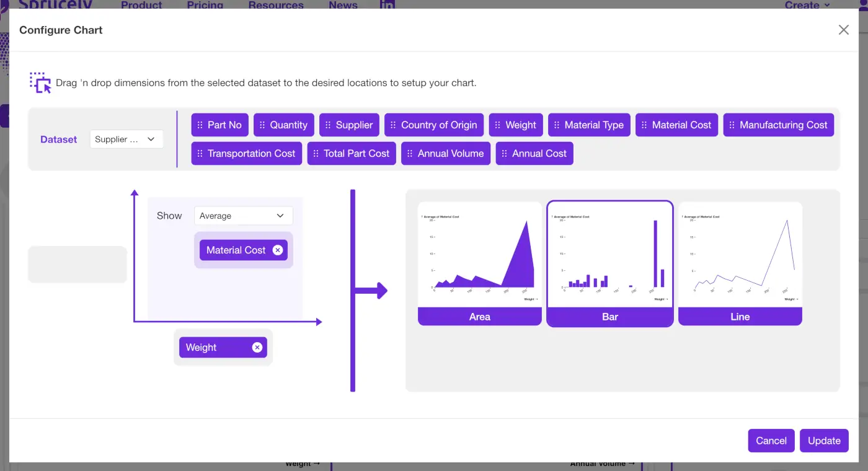Click the drag handle on Country of Origin chip

[392, 125]
